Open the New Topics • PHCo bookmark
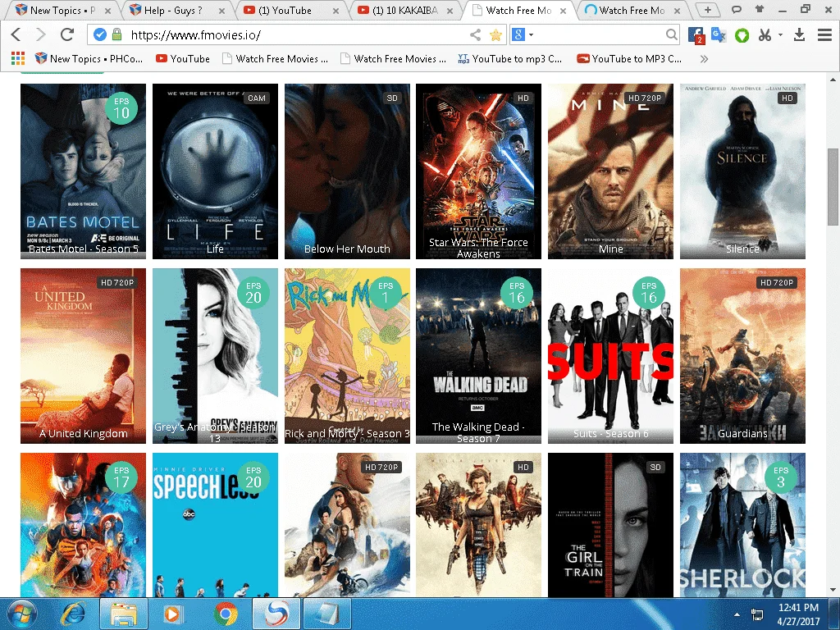Screen dimensions: 840x630 coord(89,59)
